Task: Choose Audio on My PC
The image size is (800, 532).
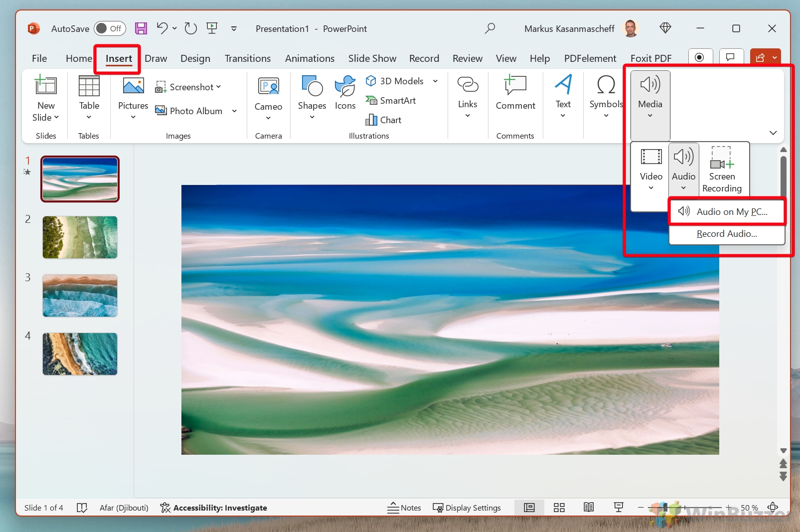Action: coord(727,212)
